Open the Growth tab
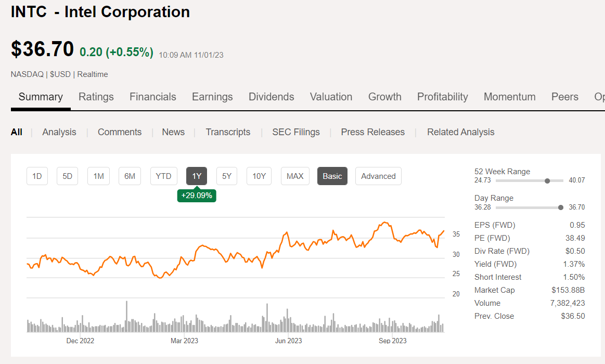 point(384,97)
